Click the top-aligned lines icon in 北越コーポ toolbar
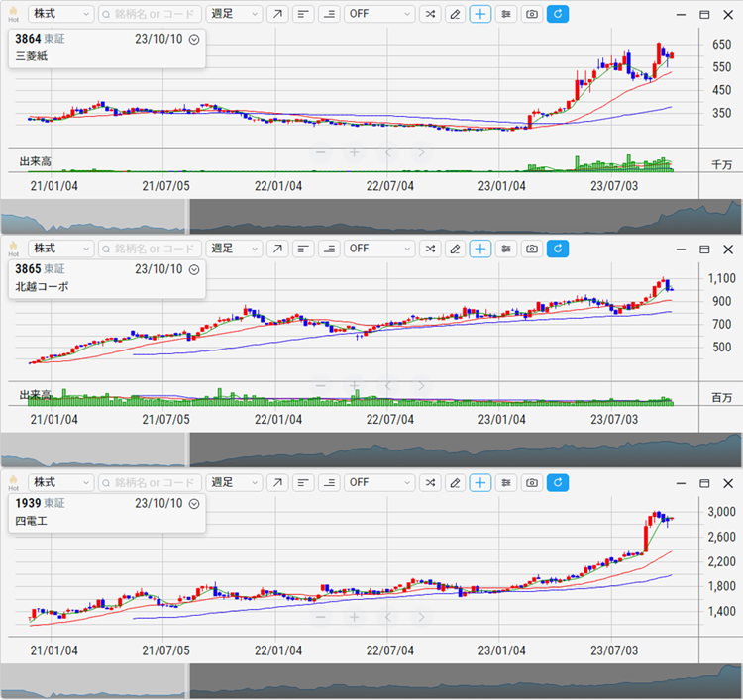This screenshot has height=700, width=743. click(303, 249)
